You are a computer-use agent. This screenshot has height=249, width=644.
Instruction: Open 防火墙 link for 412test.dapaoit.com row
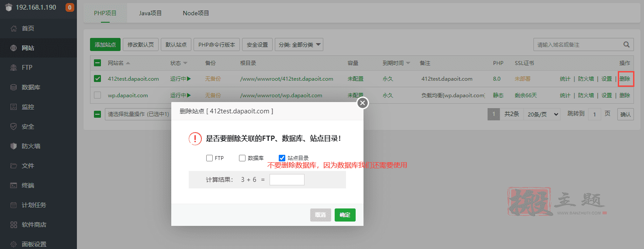coord(586,79)
